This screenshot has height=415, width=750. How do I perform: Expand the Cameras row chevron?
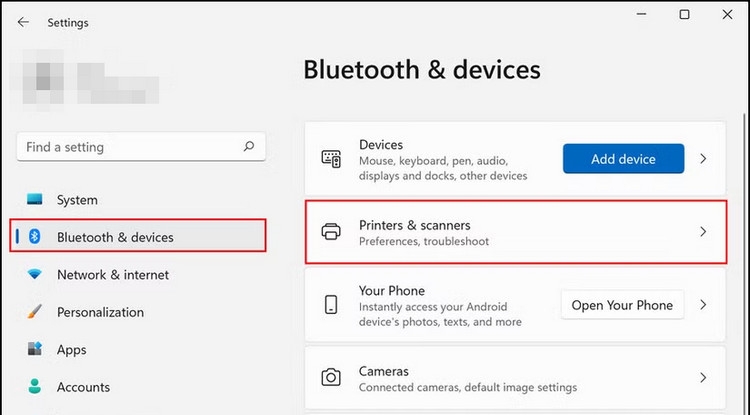tap(703, 378)
